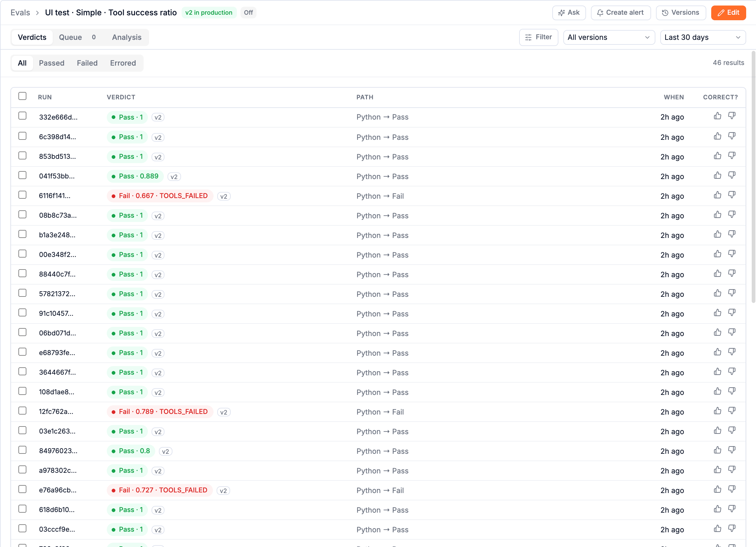The width and height of the screenshot is (756, 547).
Task: Mark 6116f141 failed verdict as incorrect
Action: coord(732,195)
